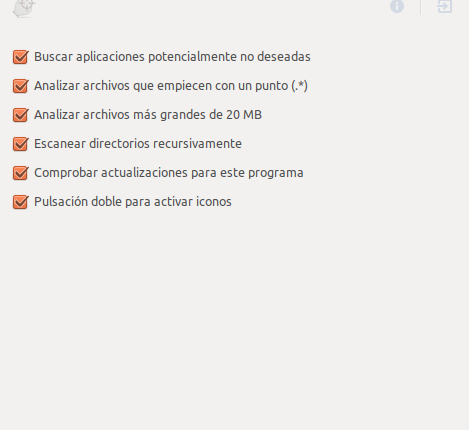Click the 'Buscar aplicaciones potencialmente no deseadas' label text
469x430 pixels.
click(172, 57)
